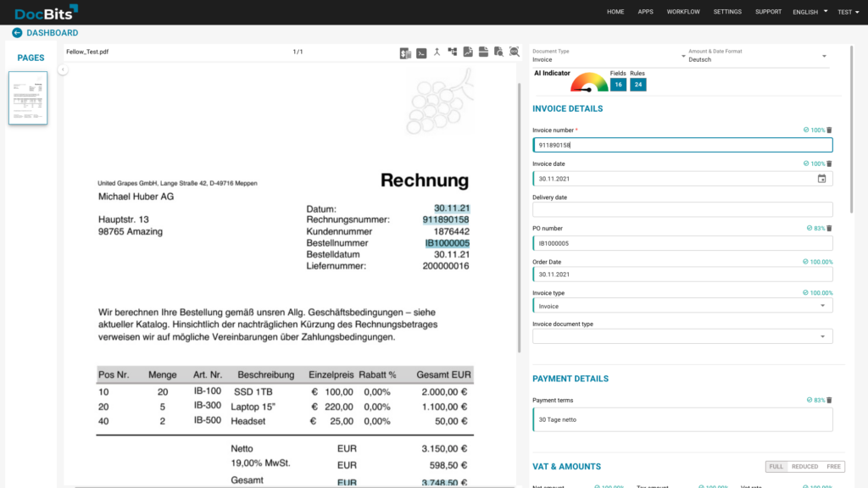This screenshot has width=868, height=488.
Task: Switch VAT mode to REDUCED
Action: point(804,467)
